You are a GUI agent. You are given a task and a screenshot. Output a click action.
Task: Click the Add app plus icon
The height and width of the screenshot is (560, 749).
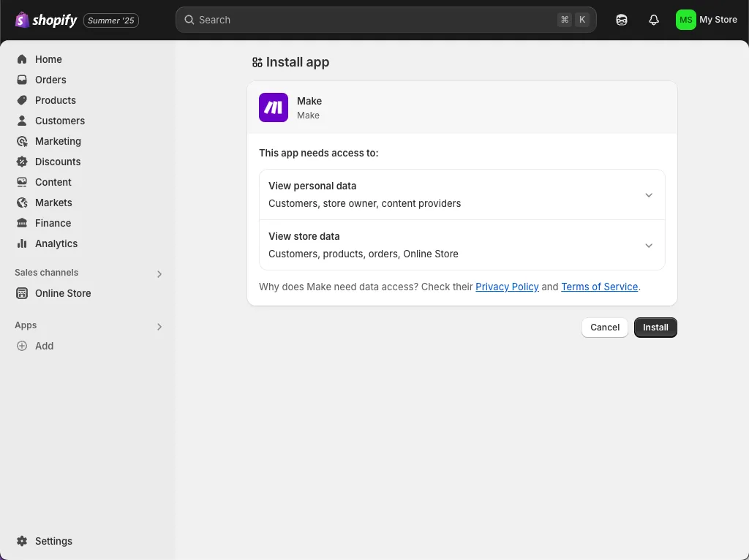point(22,346)
